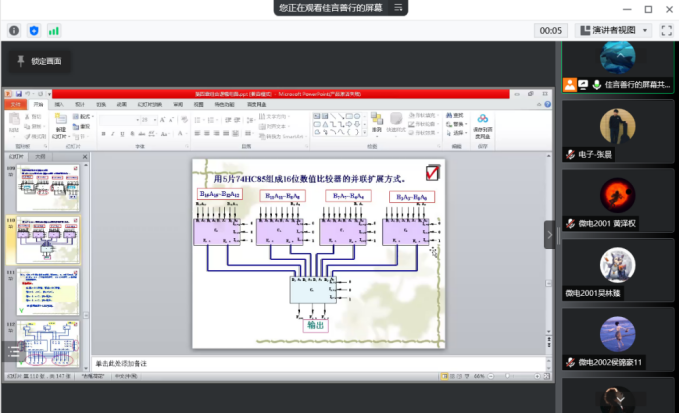Click the microphone icon on 佳吉善行 tile

[x=596, y=85]
